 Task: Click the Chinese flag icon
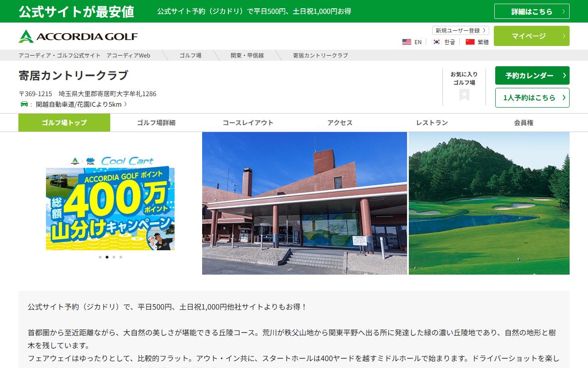point(470,42)
